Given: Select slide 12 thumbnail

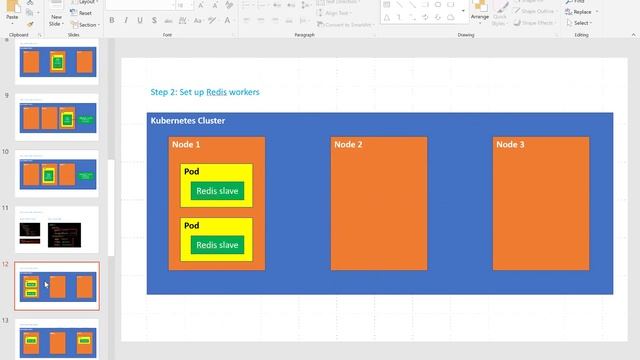Looking at the screenshot, I should coord(57,286).
